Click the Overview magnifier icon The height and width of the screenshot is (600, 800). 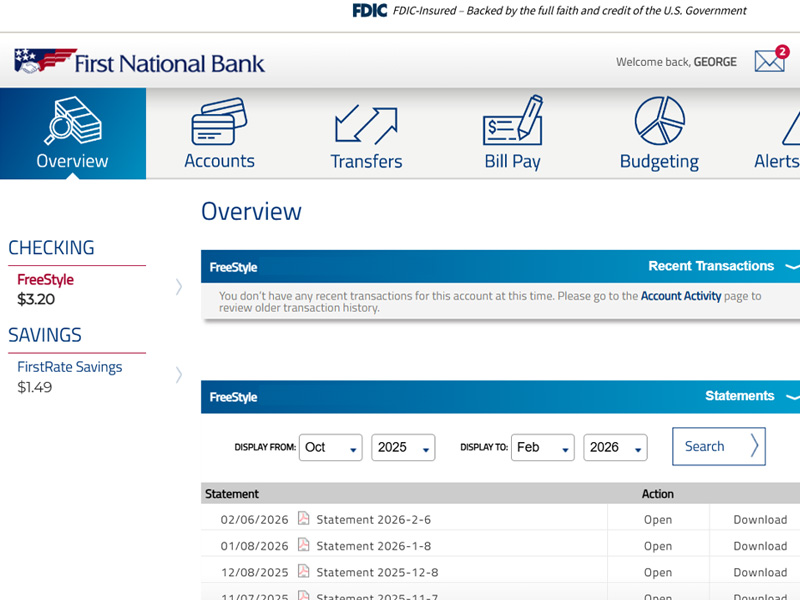[x=72, y=120]
